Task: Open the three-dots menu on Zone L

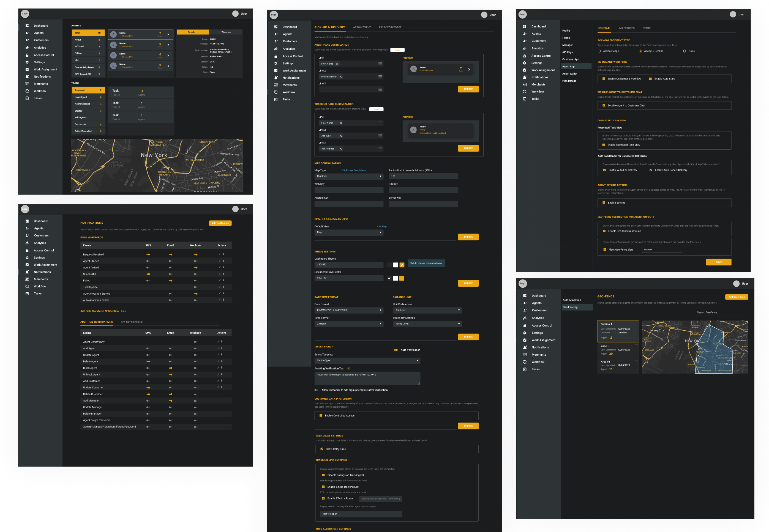Action: 636,345
